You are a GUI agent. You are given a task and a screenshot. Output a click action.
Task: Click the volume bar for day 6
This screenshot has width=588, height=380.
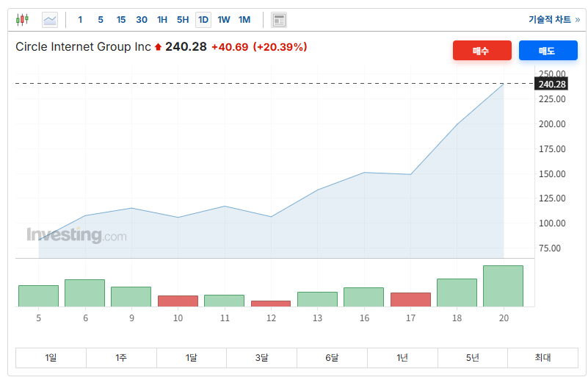point(84,293)
